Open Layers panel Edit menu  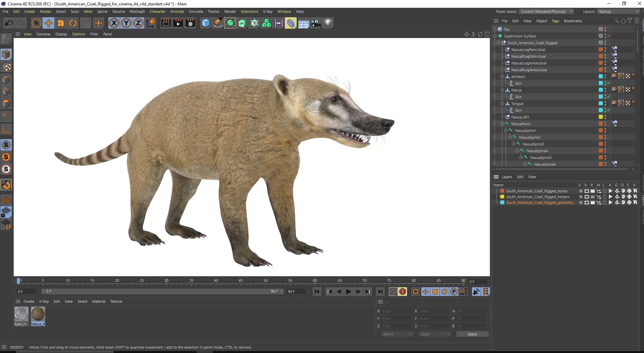tap(520, 177)
